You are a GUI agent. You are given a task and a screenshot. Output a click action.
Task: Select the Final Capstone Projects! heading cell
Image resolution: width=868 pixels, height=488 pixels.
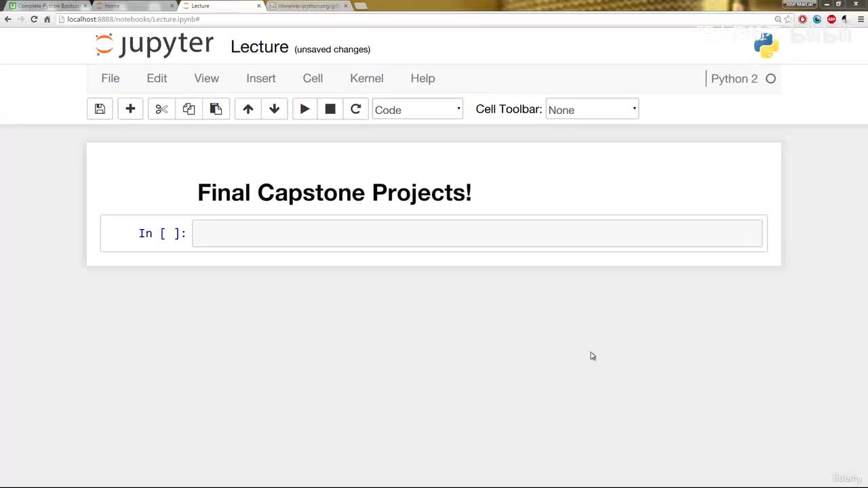tap(334, 192)
